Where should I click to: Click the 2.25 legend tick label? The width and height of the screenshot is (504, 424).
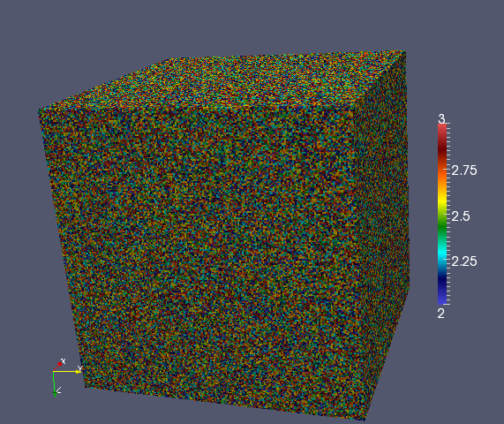pyautogui.click(x=464, y=261)
